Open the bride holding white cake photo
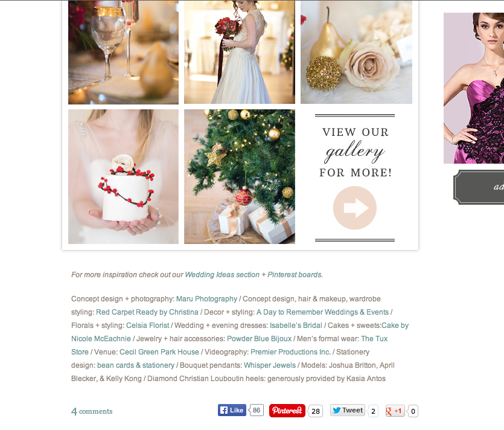 pos(123,176)
